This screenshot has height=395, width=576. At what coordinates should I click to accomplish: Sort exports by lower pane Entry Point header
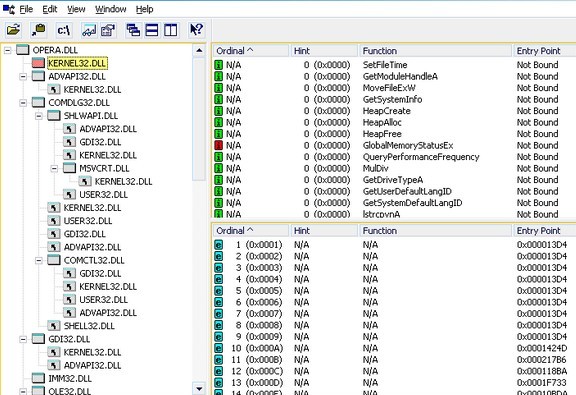tap(544, 230)
